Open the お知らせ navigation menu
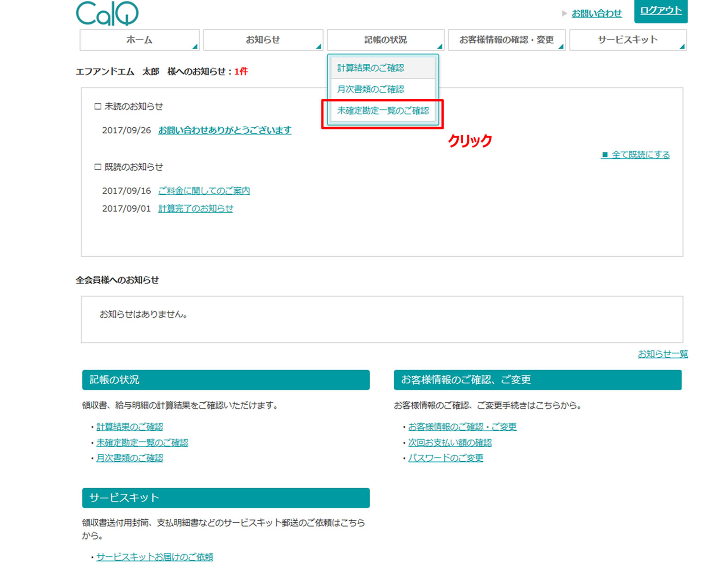Viewport: 728px width, 570px height. (263, 40)
